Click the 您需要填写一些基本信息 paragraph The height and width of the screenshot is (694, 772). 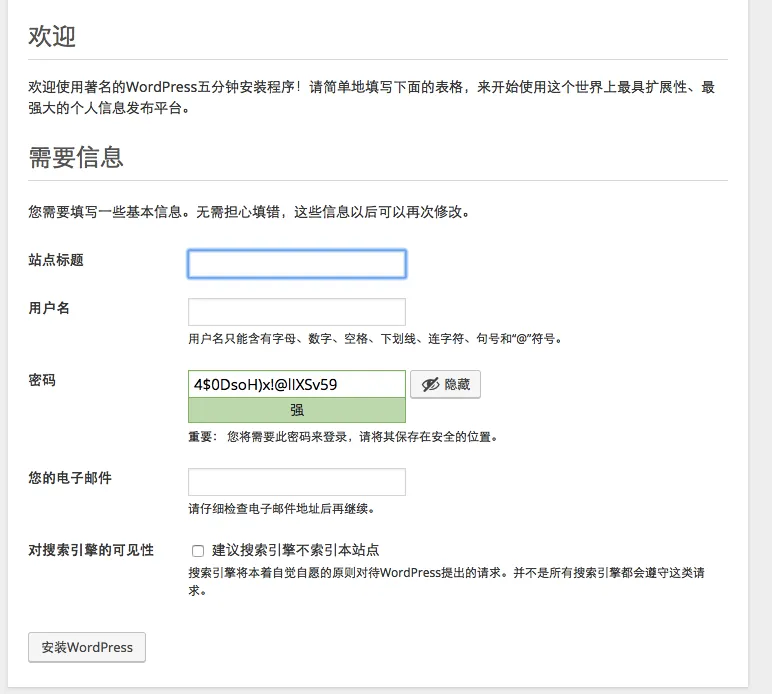(250, 212)
